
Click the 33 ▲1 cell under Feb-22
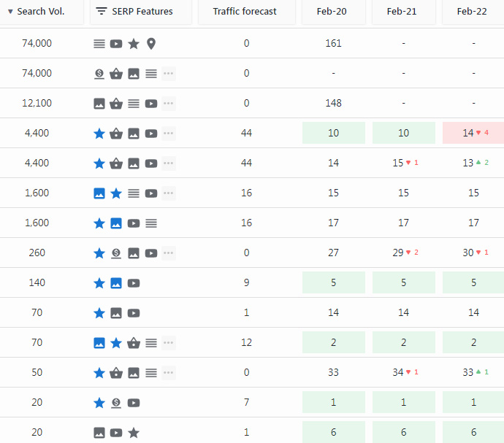[473, 372]
